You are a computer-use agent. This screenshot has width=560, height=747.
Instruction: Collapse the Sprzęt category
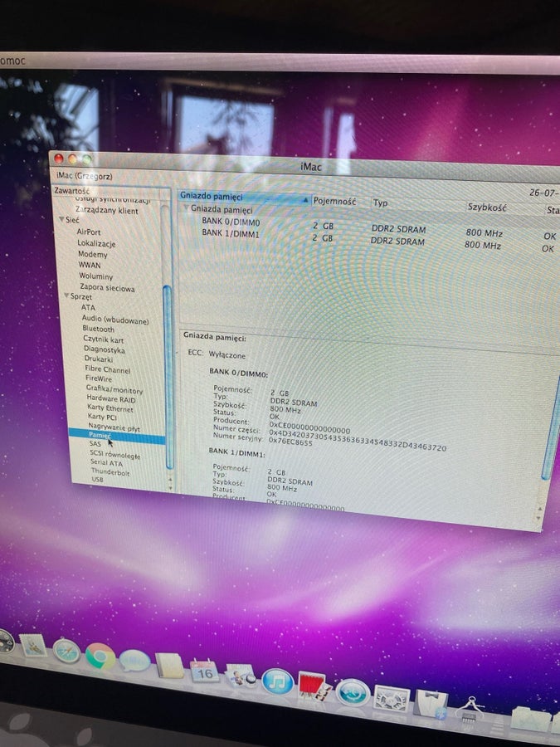pyautogui.click(x=66, y=295)
